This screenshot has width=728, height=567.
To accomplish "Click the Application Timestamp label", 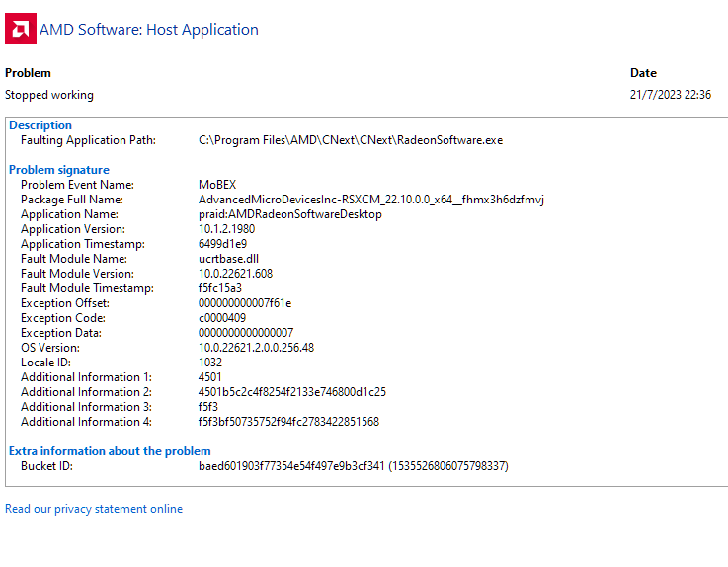I will pyautogui.click(x=83, y=244).
